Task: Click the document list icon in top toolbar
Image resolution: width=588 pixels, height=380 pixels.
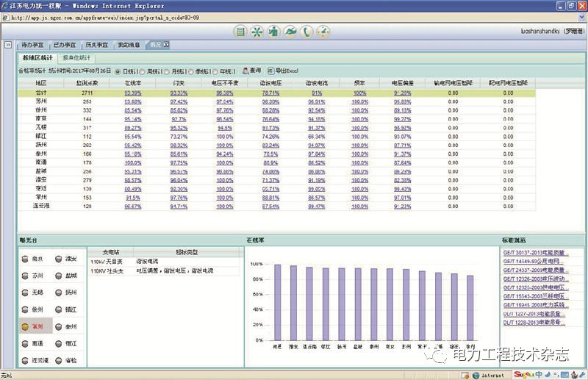Action: [x=240, y=32]
